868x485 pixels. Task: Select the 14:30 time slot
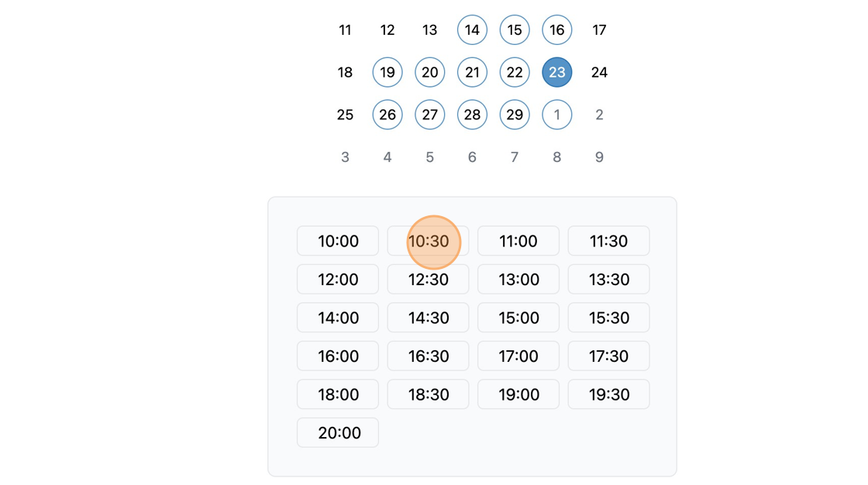[x=428, y=318]
